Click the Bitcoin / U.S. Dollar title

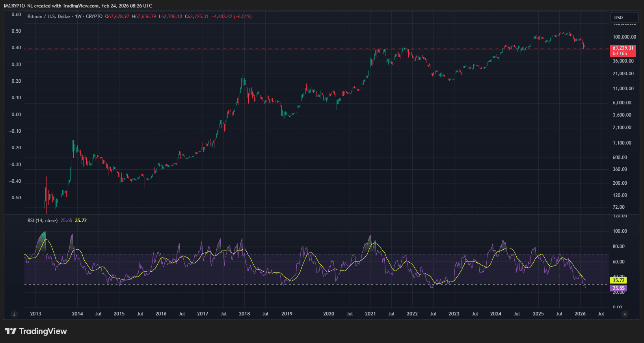click(x=49, y=17)
